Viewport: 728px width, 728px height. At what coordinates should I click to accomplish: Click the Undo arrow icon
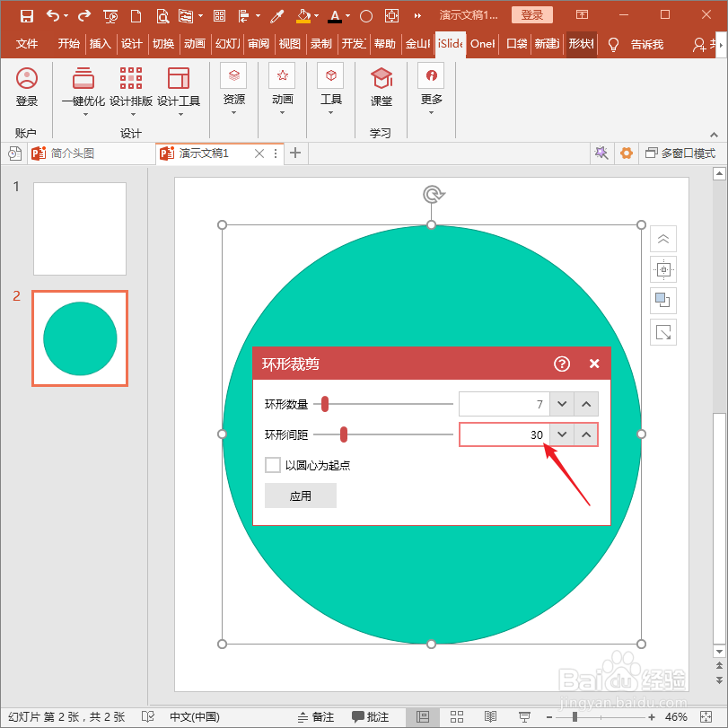[x=52, y=16]
